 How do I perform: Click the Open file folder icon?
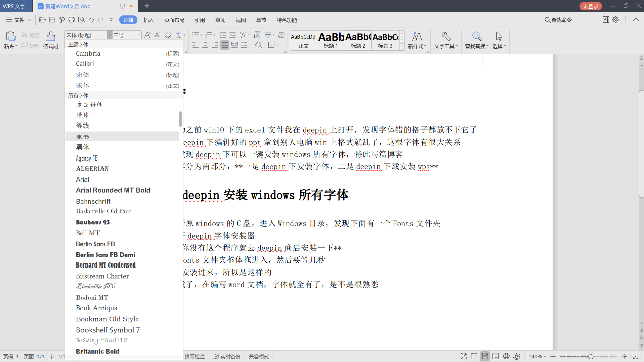42,20
